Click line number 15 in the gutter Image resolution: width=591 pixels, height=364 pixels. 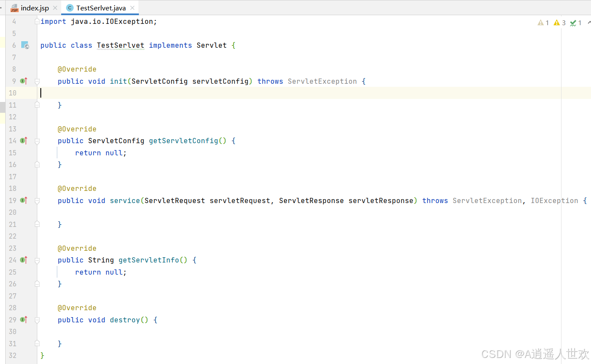(x=13, y=153)
